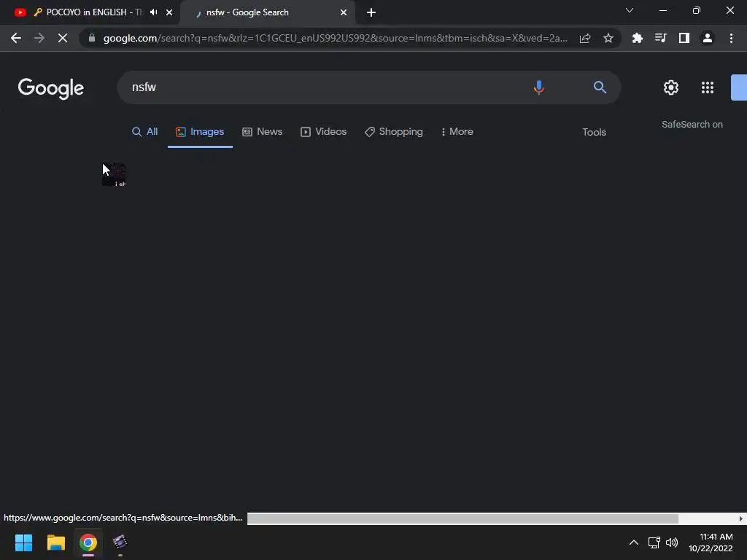747x560 pixels.
Task: Open the volume speaker icon
Action: click(x=672, y=542)
